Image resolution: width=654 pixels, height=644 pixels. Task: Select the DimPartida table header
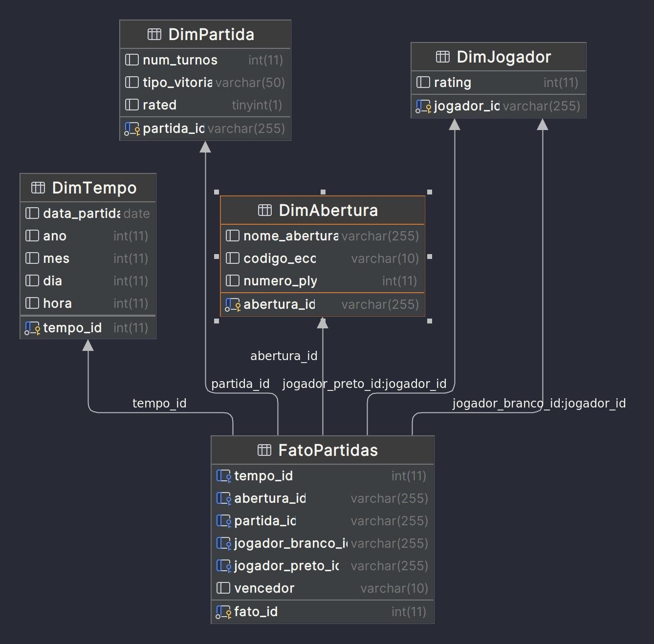coord(205,34)
